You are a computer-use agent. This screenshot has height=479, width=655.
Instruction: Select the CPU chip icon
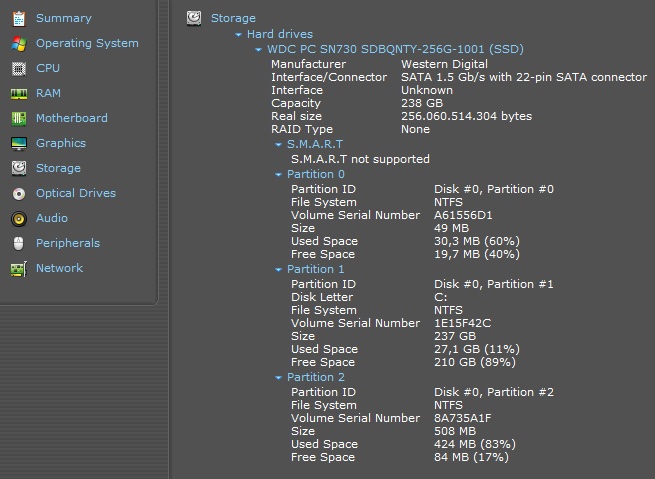tap(18, 68)
